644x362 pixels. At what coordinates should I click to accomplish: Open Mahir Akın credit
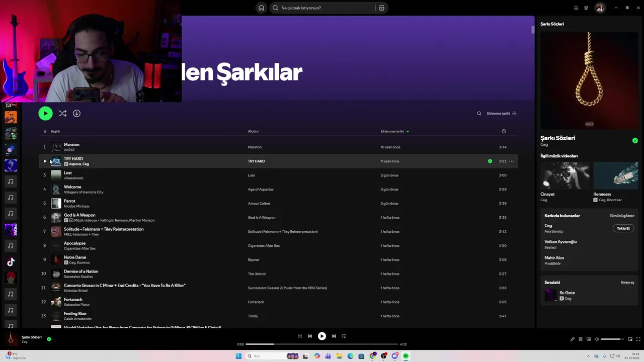554,258
